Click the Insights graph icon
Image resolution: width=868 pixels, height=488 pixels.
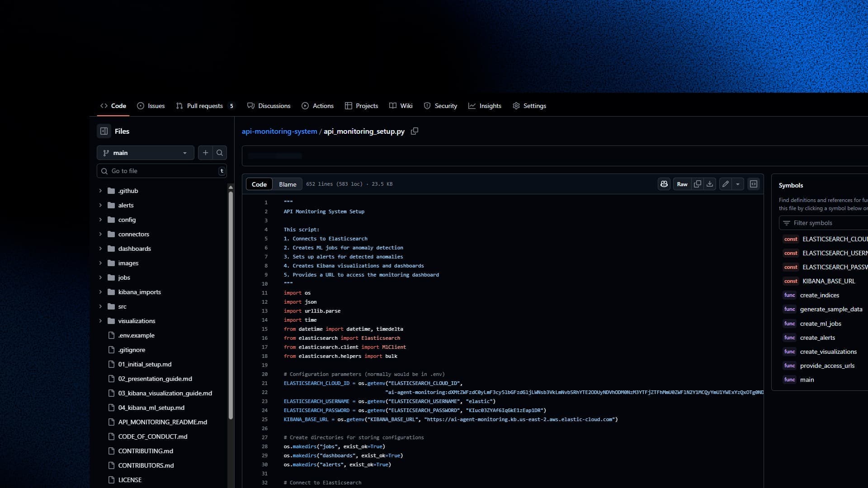[x=472, y=106]
